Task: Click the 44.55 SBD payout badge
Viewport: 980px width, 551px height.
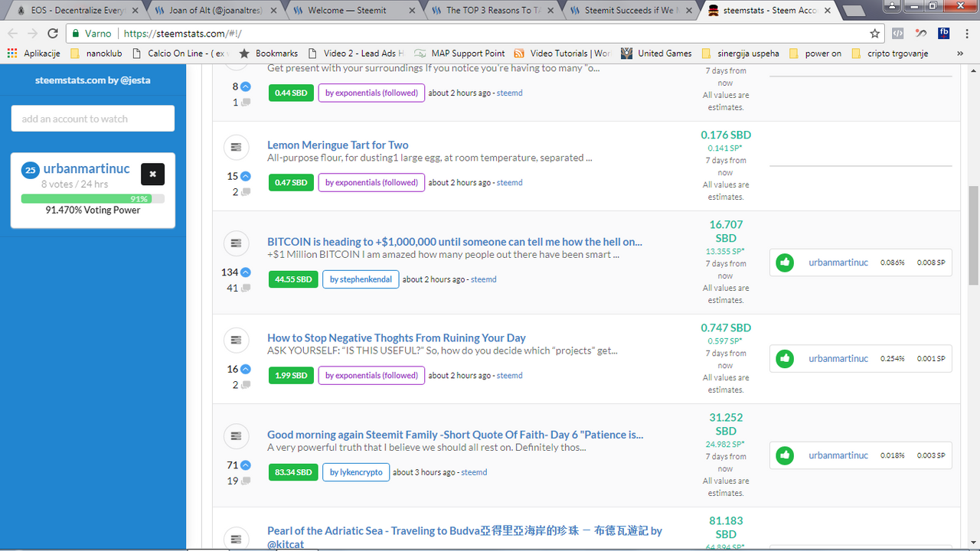Action: pyautogui.click(x=293, y=279)
